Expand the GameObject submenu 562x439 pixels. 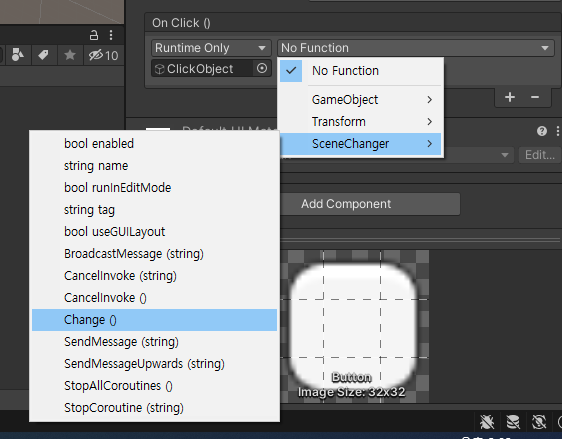tap(360, 100)
